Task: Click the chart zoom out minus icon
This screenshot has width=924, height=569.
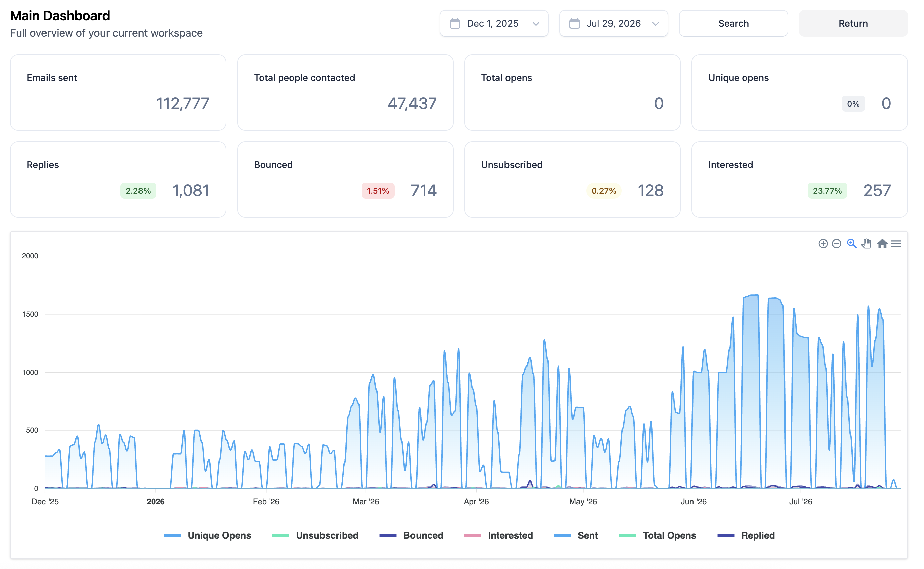Action: click(836, 244)
